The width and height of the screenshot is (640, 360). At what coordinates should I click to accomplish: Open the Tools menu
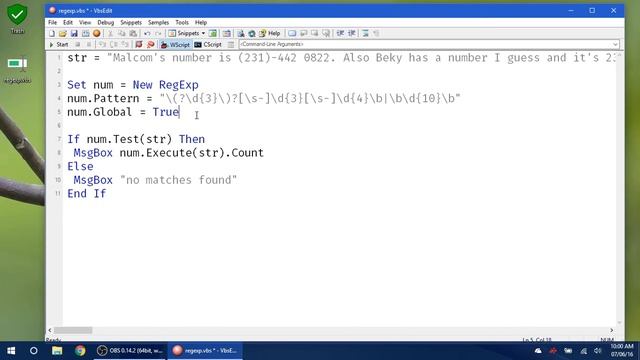click(x=182, y=22)
